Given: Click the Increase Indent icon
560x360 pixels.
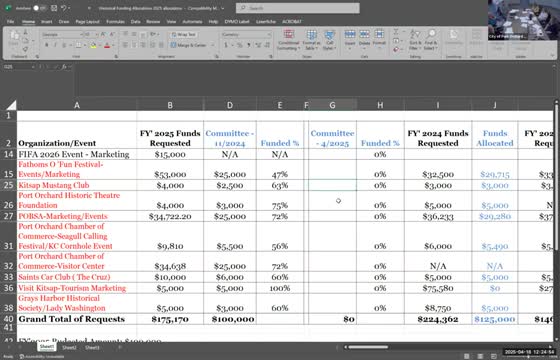Looking at the screenshot, I should [x=161, y=45].
